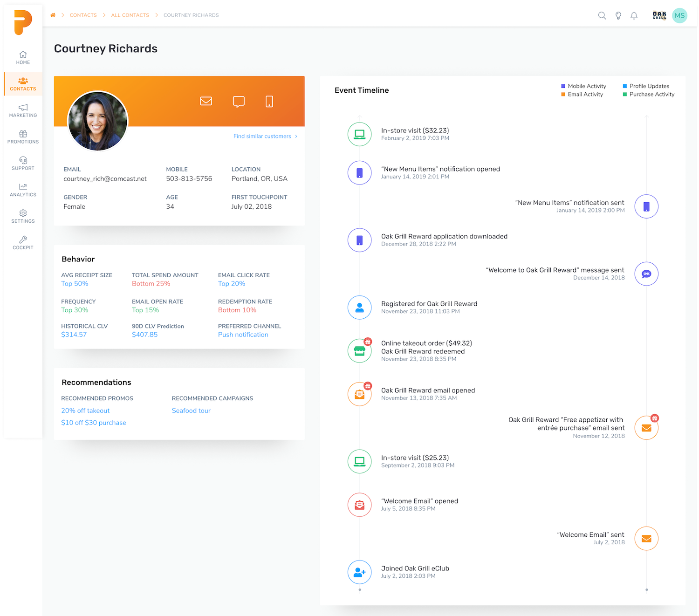Click the Registered for Oak Grill Reward icon
The image size is (699, 616).
coord(360,308)
